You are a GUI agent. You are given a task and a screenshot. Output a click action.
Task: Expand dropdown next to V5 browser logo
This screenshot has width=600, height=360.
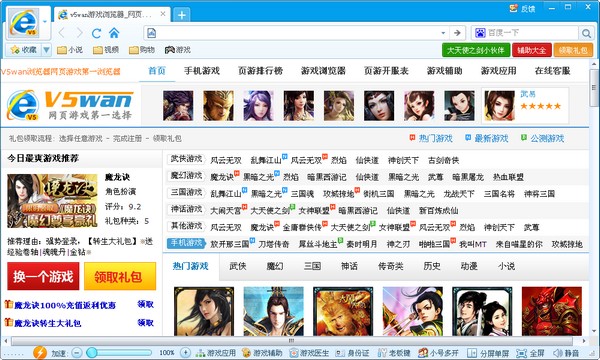(45, 21)
